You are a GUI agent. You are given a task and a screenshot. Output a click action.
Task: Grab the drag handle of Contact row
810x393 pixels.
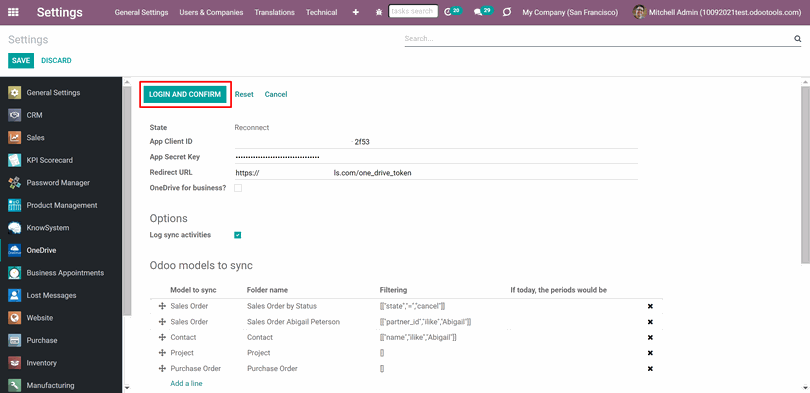coord(162,337)
